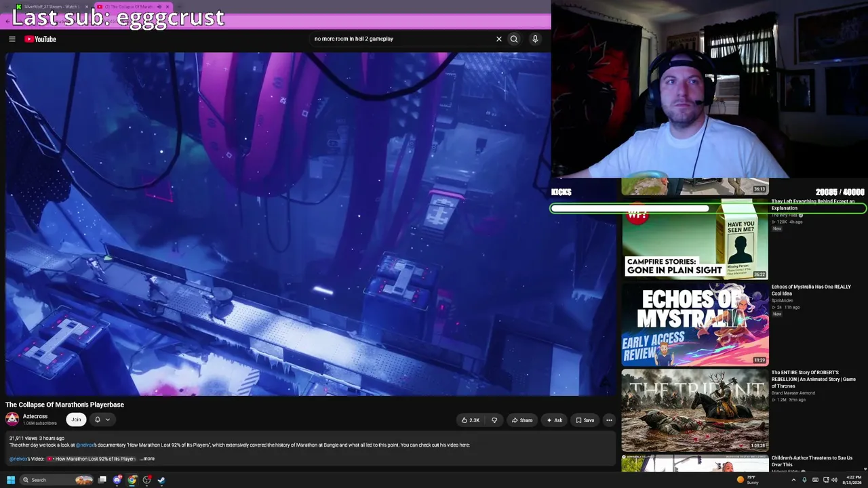Open the 79°F Sunny weather widget
Viewport: 868px width, 488px height.
tap(747, 480)
